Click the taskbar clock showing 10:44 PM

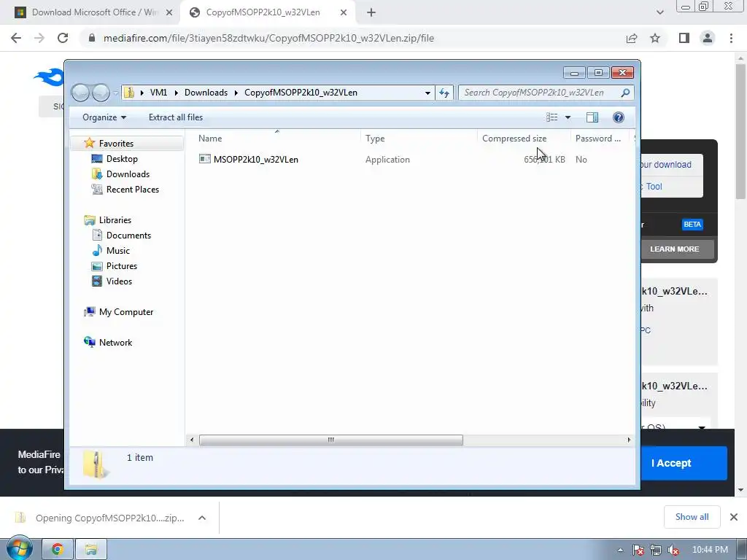(710, 550)
